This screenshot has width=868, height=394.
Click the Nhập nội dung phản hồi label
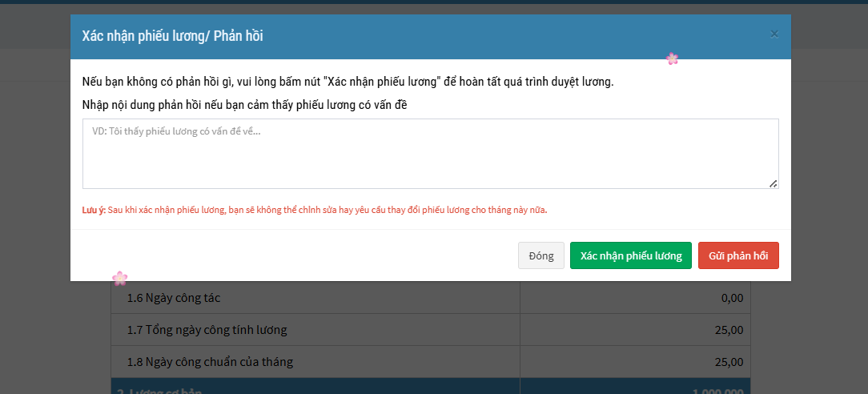click(x=245, y=105)
